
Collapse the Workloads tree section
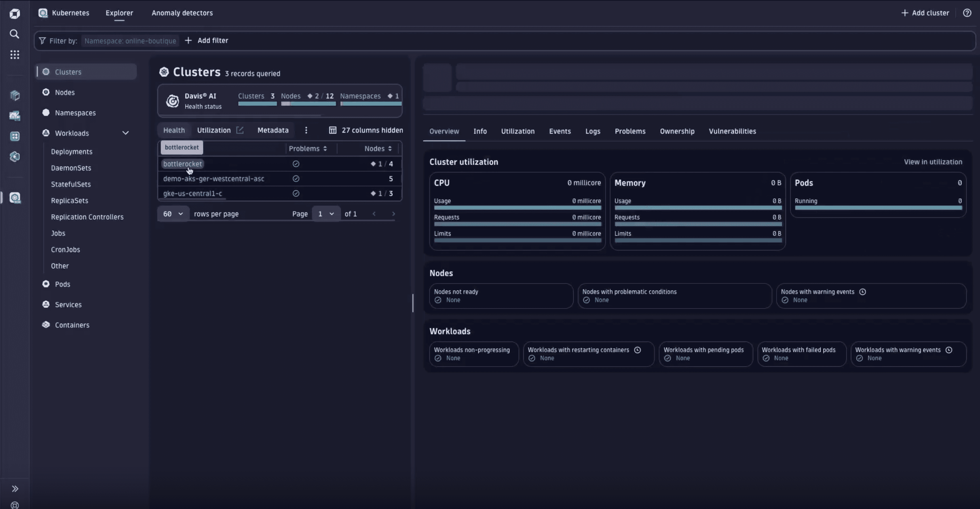coord(125,133)
